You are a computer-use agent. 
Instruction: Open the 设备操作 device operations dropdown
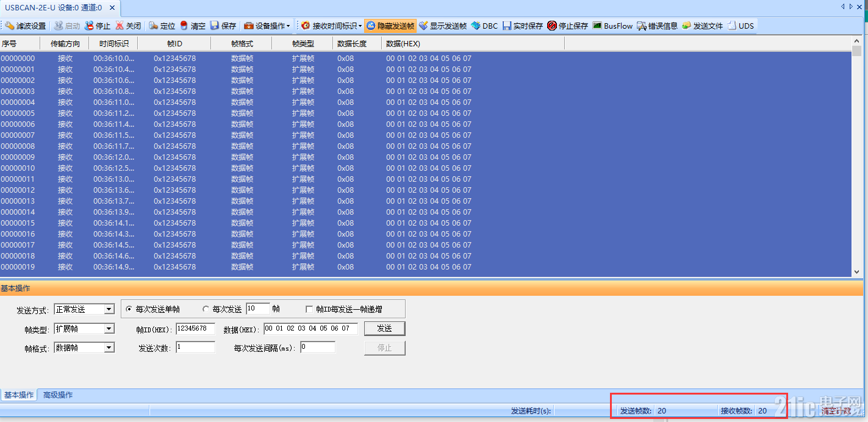pos(267,26)
